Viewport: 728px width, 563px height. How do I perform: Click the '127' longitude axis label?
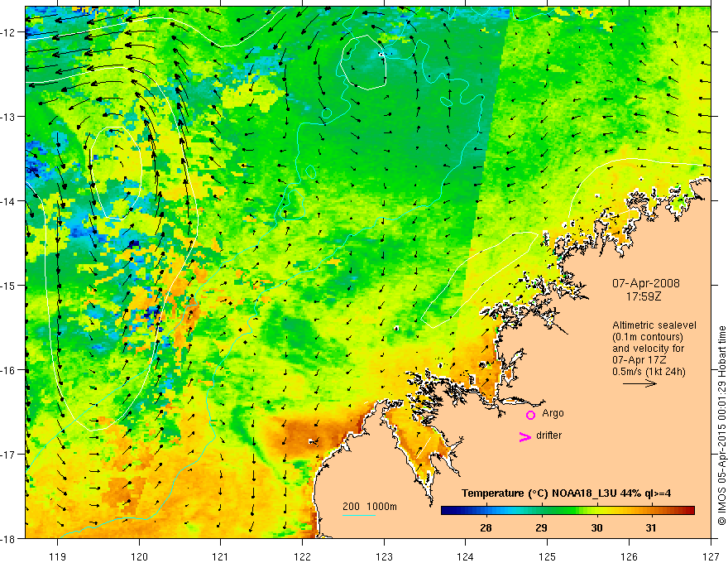711,556
